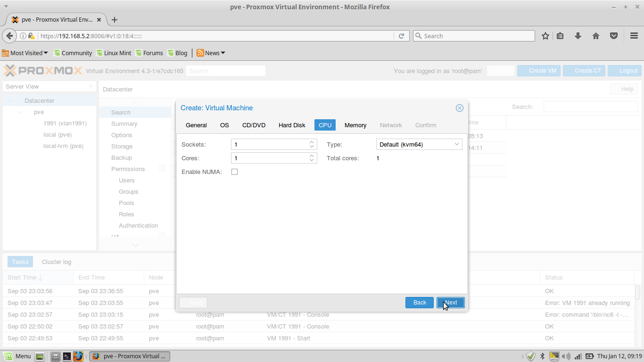Sort tasks by Start Time column

point(38,278)
